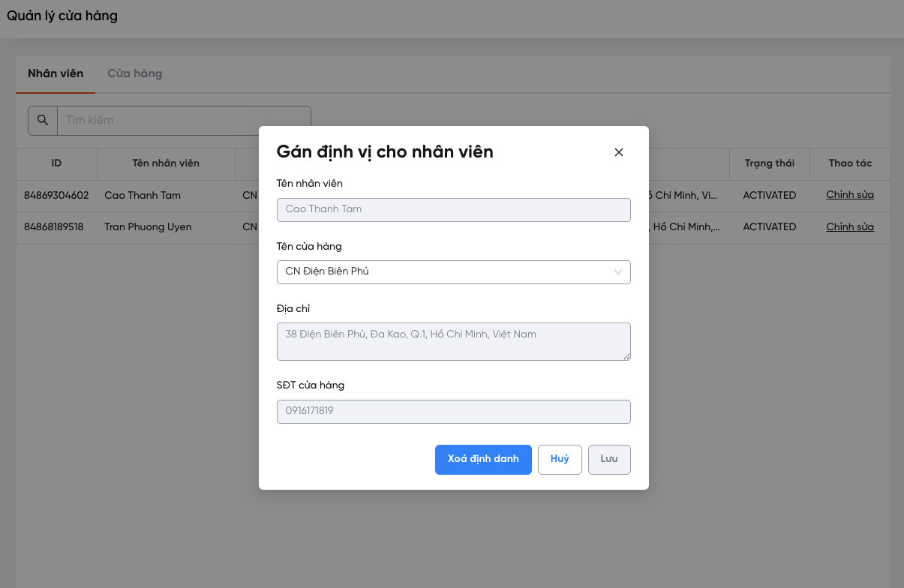Save using the Lưu button
Viewport: 904px width, 588px height.
click(609, 460)
